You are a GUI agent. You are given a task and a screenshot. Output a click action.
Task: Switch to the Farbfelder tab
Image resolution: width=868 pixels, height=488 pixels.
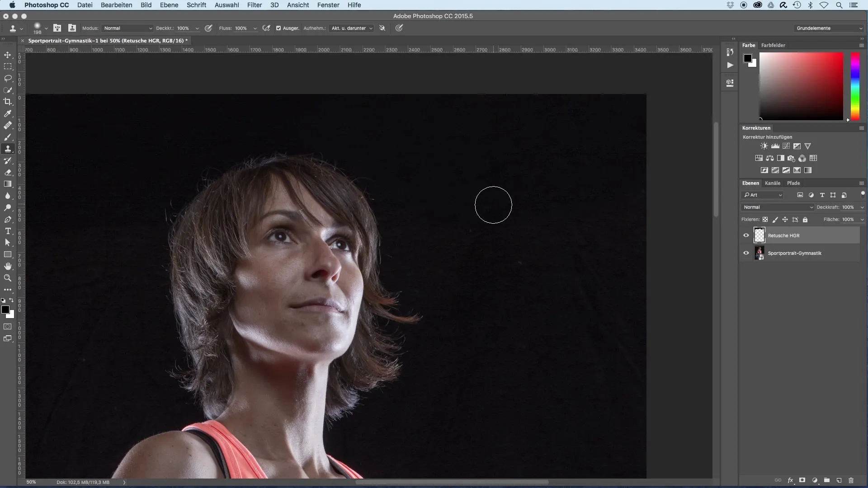(x=773, y=45)
